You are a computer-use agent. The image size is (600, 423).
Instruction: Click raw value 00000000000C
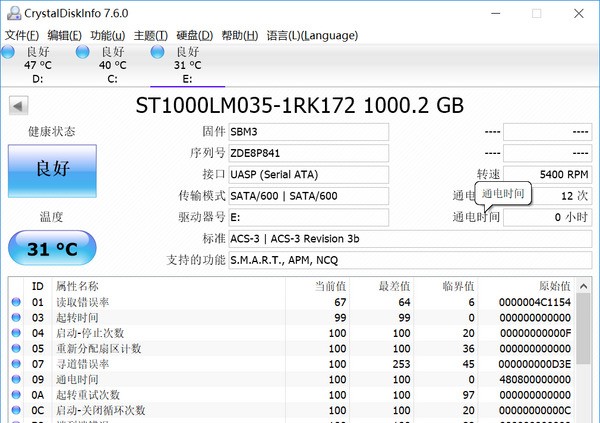535,410
